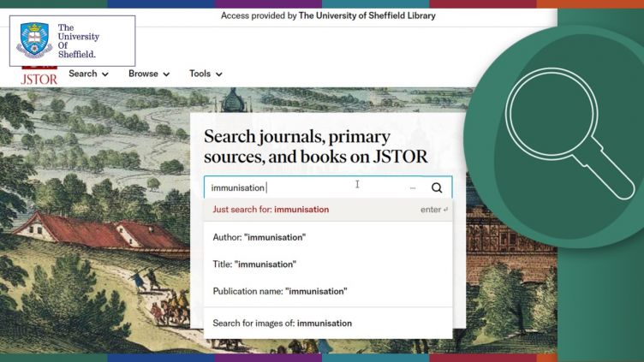Choose Author: "immunisation" suggestion
644x362 pixels.
(328, 237)
